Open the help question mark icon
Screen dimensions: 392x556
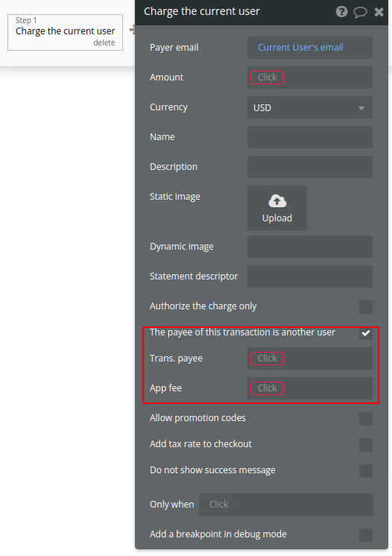tap(341, 12)
